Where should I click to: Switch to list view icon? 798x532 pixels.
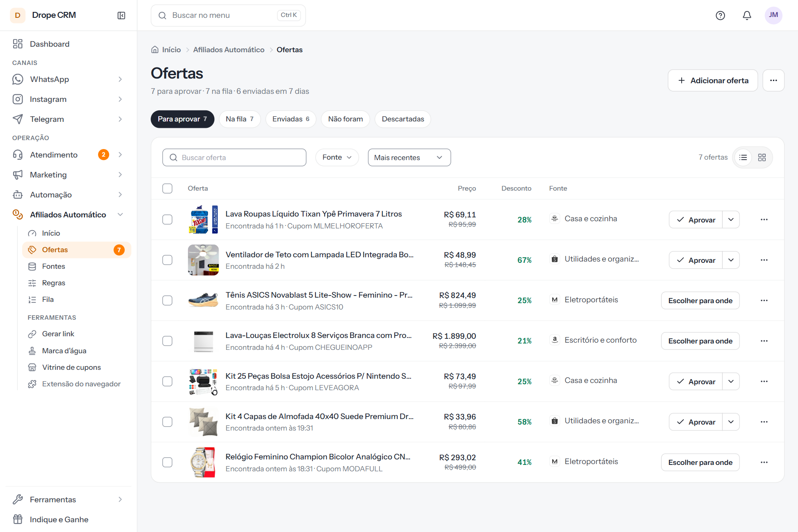pyautogui.click(x=743, y=158)
